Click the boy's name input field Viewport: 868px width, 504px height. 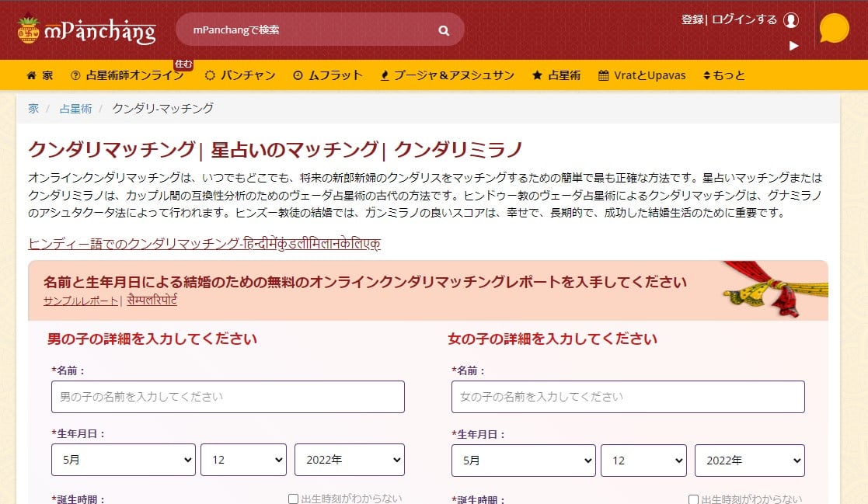coord(228,397)
